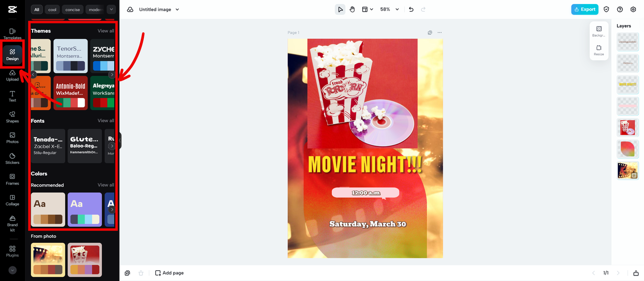This screenshot has width=644, height=281.
Task: Expand the style filter tags dropdown
Action: click(111, 10)
